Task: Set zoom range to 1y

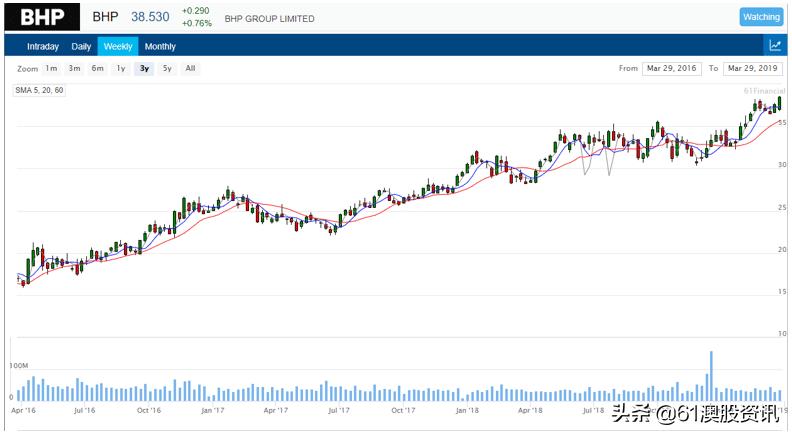Action: pyautogui.click(x=121, y=68)
